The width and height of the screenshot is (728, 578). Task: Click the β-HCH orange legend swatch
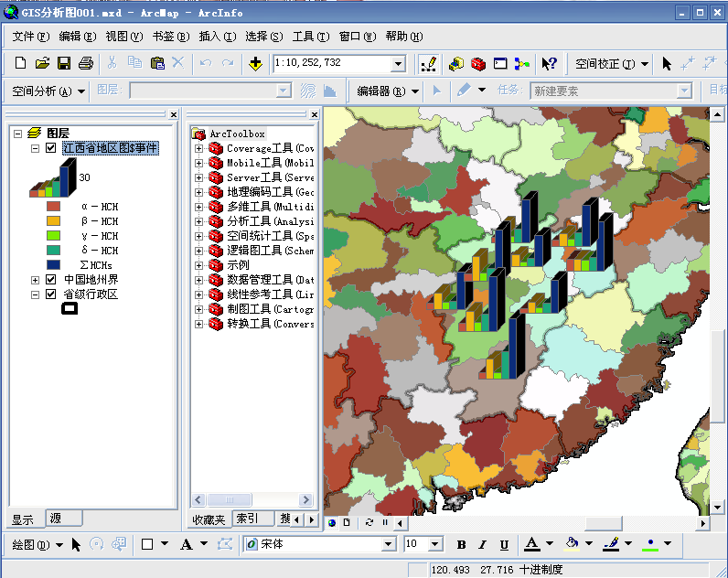[54, 221]
